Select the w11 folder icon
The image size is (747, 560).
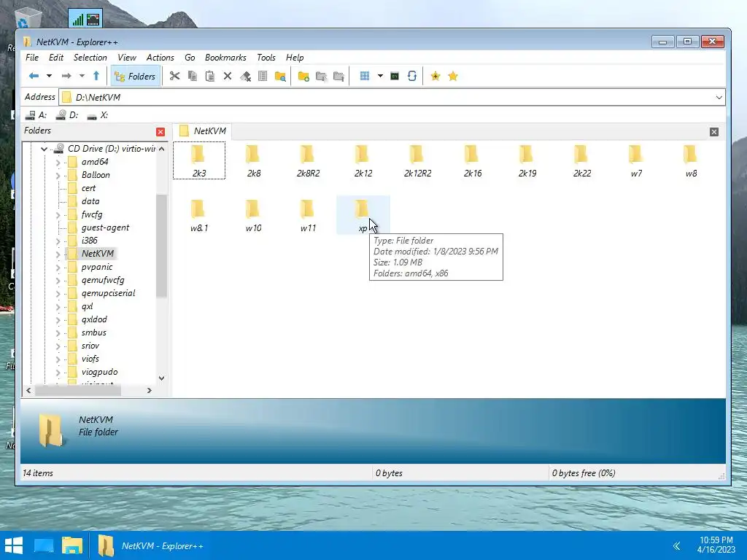click(308, 216)
